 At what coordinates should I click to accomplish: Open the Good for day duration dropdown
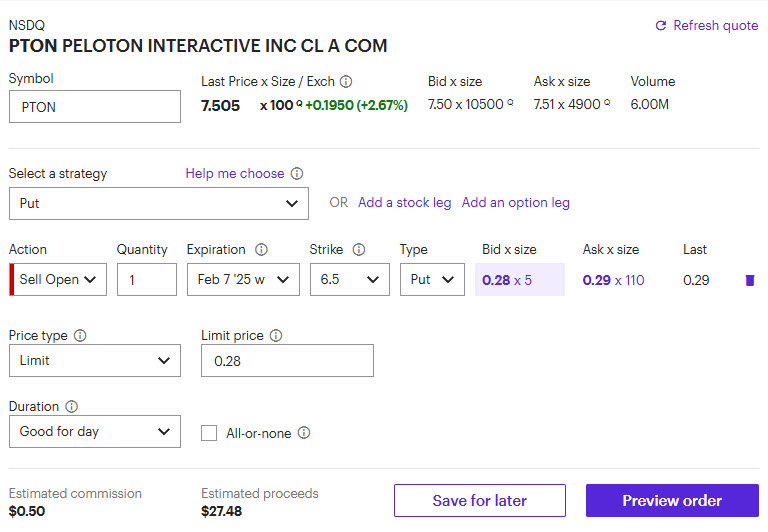[95, 432]
